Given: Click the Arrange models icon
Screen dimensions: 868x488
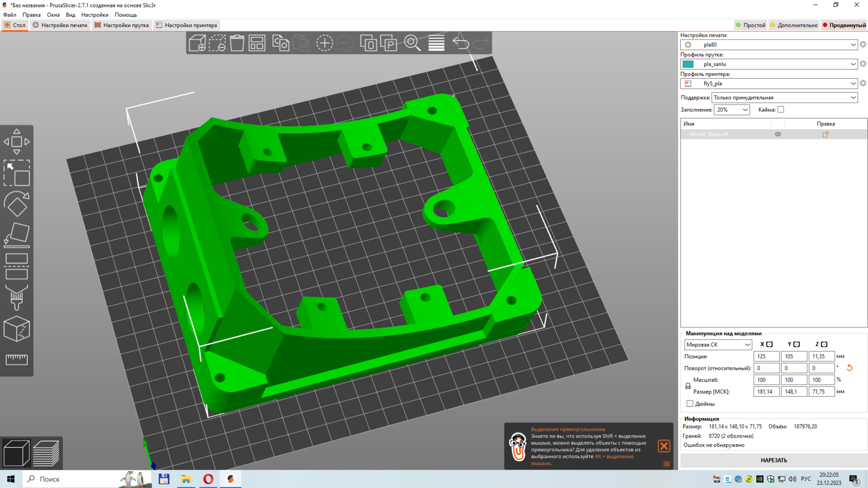Looking at the screenshot, I should (257, 43).
